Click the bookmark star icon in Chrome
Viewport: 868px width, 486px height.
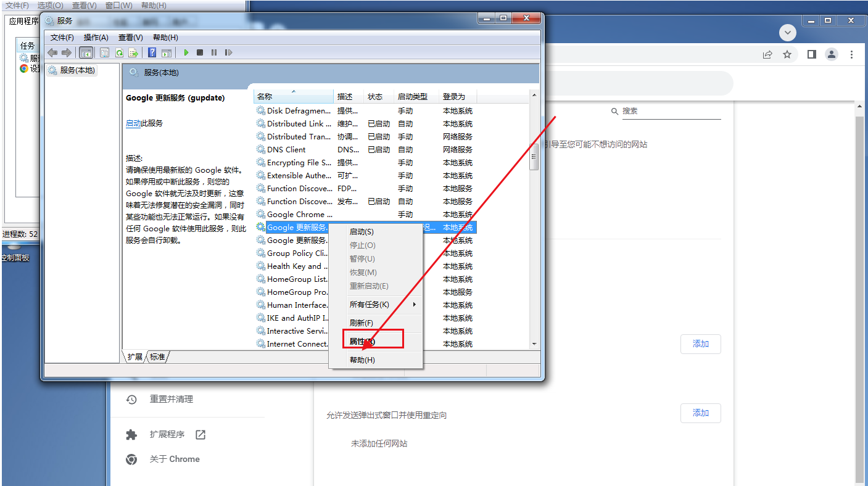pyautogui.click(x=787, y=54)
